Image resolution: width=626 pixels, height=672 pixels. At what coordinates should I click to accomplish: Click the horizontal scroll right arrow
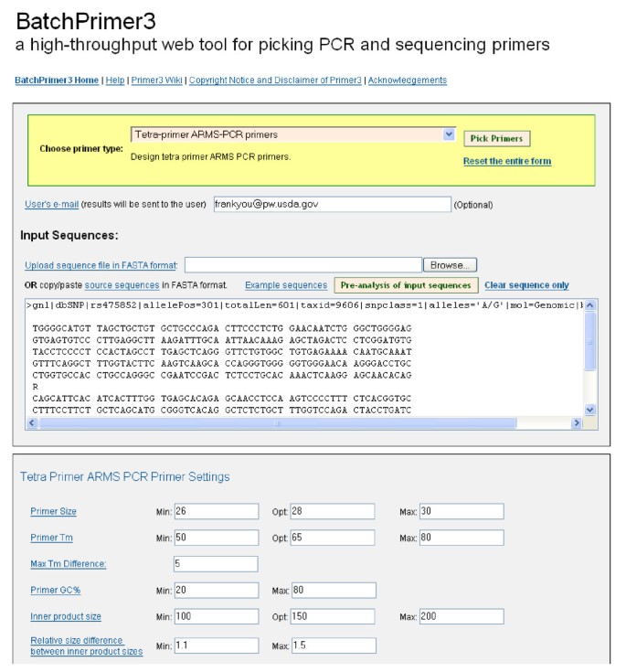pos(577,423)
